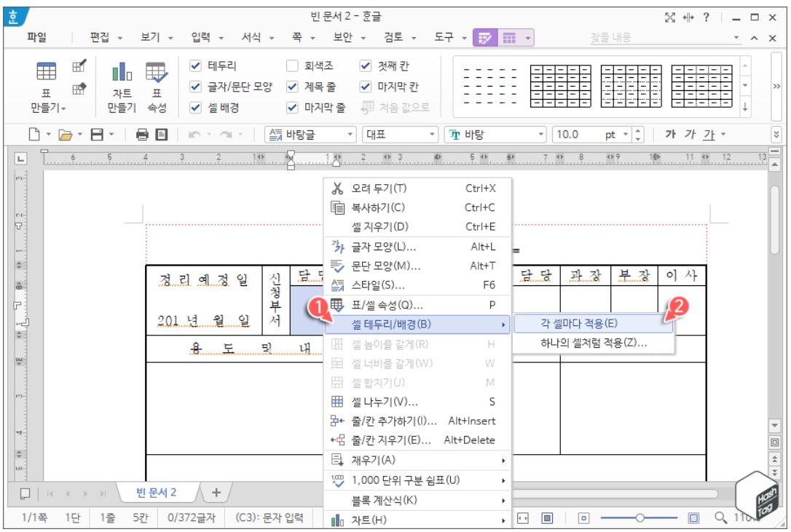Open the 서식 menu
This screenshot has height=532, width=791.
pyautogui.click(x=251, y=37)
